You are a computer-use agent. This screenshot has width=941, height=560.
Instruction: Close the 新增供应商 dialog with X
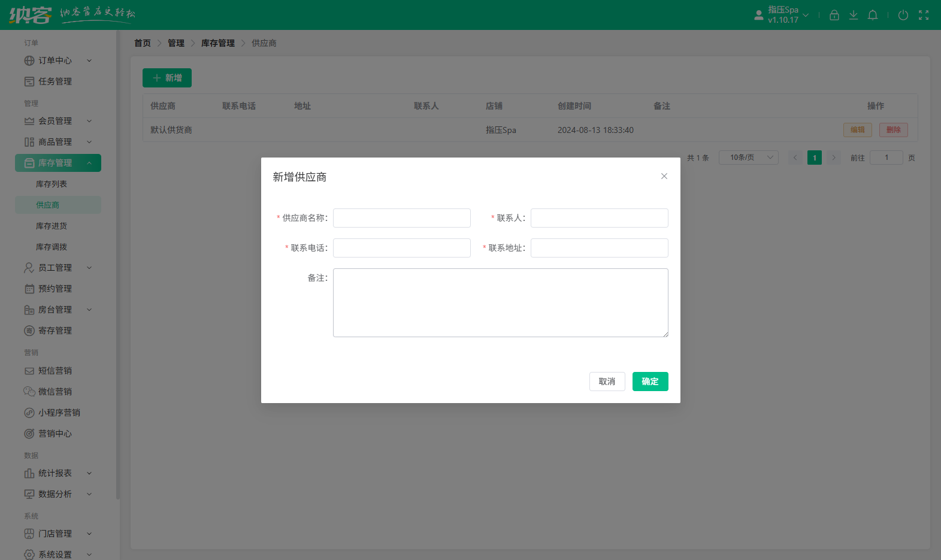[x=664, y=176]
